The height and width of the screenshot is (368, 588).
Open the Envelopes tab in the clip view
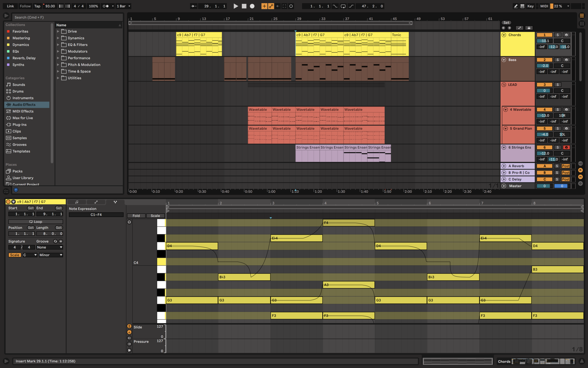(96, 202)
